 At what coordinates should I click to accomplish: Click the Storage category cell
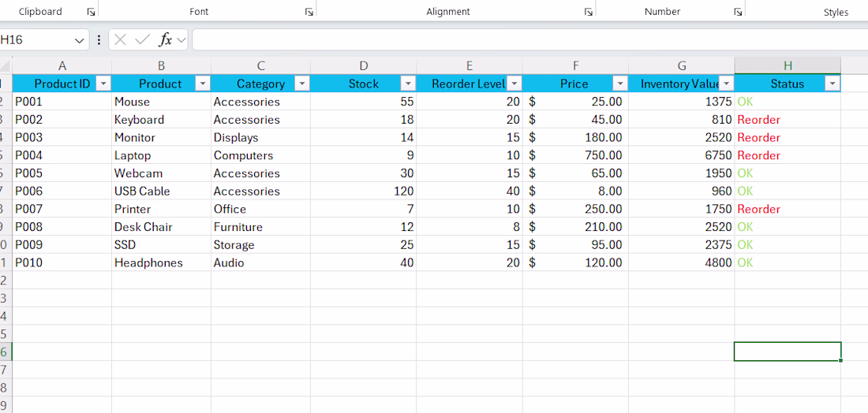tap(260, 245)
